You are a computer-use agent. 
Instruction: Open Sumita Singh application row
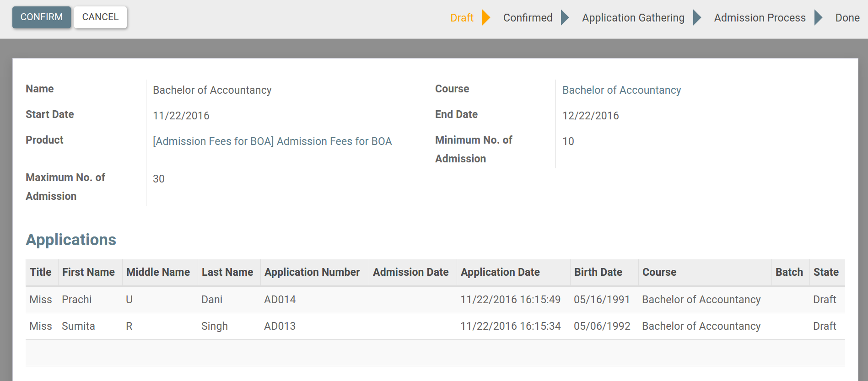(x=78, y=326)
